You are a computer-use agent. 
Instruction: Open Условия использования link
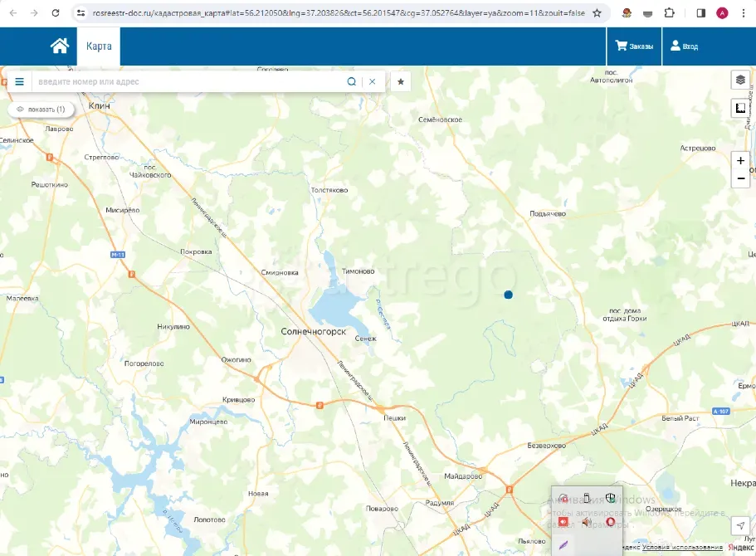pyautogui.click(x=682, y=547)
